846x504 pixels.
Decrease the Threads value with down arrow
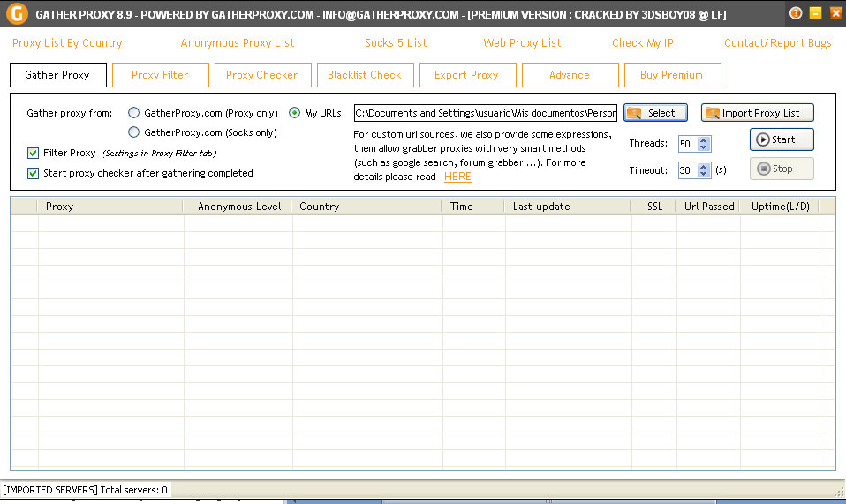click(703, 147)
